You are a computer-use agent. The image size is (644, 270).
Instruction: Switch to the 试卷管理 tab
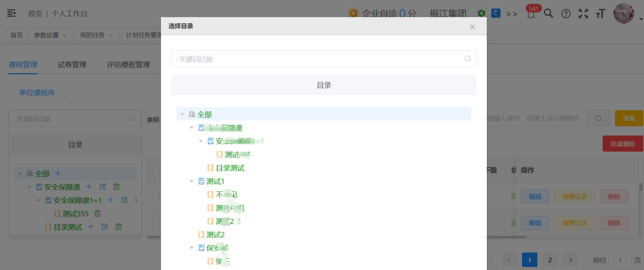point(72,64)
